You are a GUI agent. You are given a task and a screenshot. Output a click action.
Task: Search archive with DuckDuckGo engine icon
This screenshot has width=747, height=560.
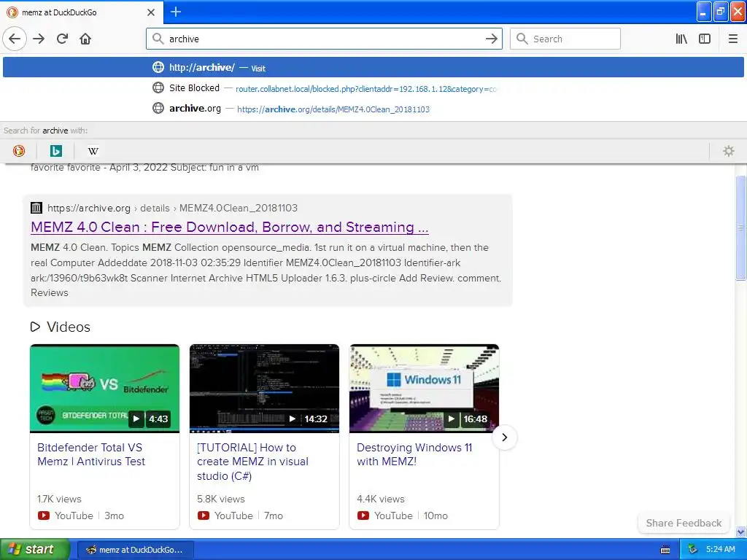18,151
